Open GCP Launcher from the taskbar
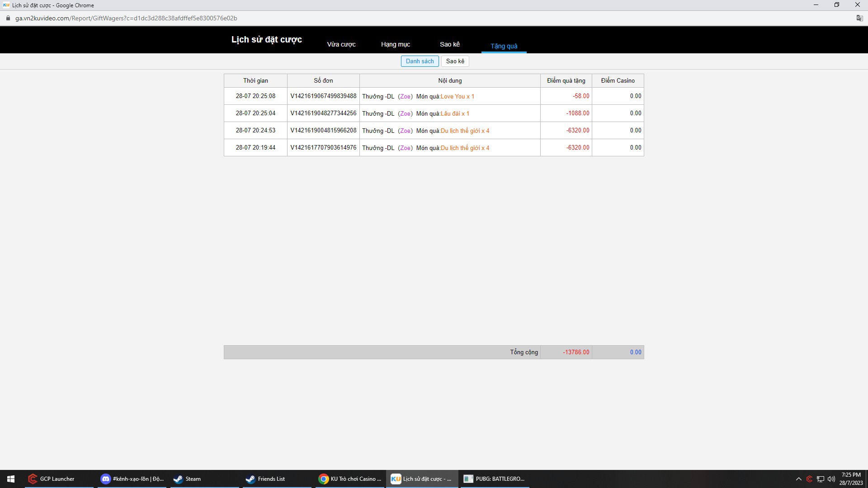Viewport: 868px width, 488px height. (x=57, y=479)
